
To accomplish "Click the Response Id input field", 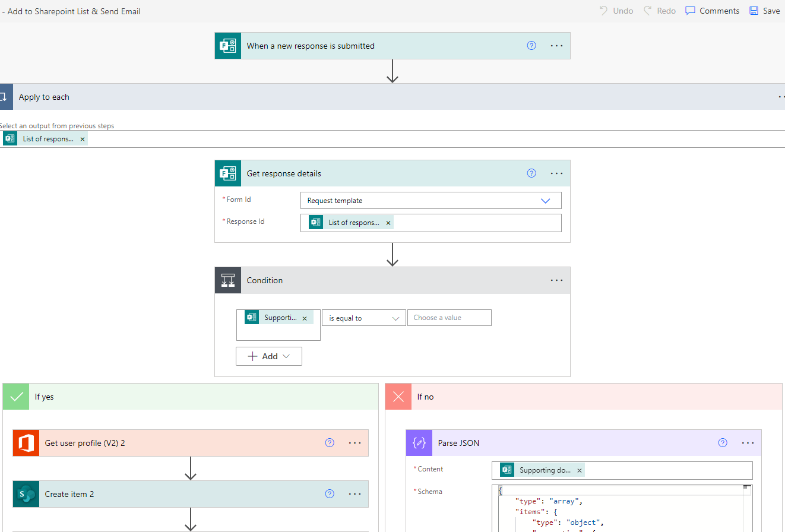I will 431,223.
